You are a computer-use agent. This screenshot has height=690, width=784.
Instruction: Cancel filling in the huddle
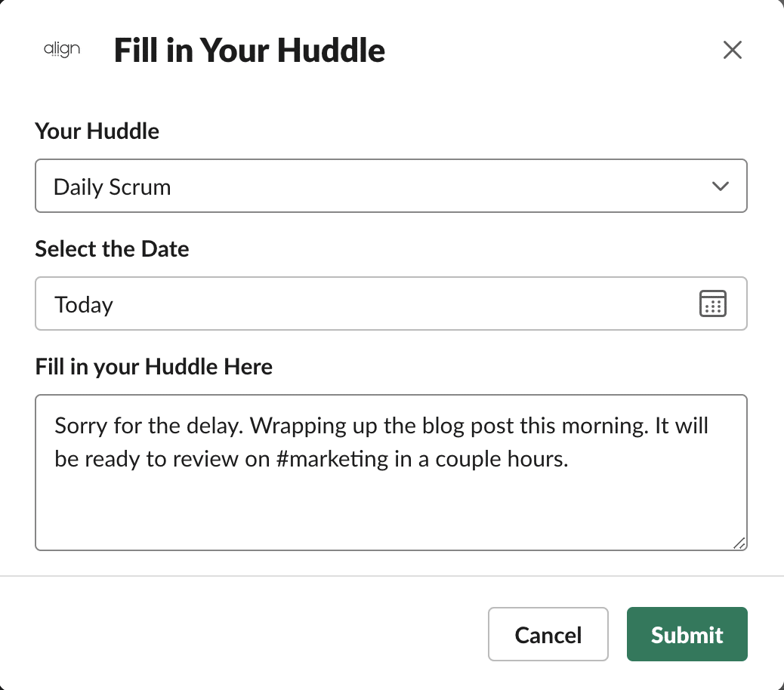click(548, 634)
